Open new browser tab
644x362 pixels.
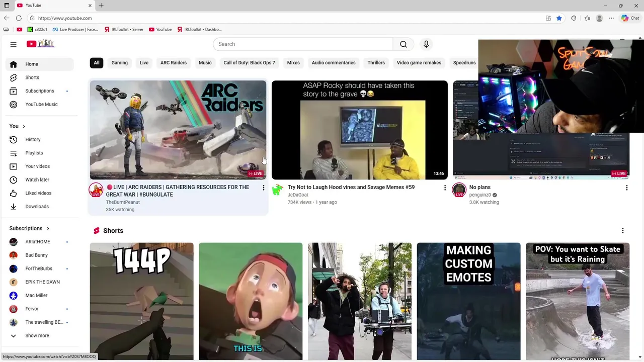coord(101,6)
